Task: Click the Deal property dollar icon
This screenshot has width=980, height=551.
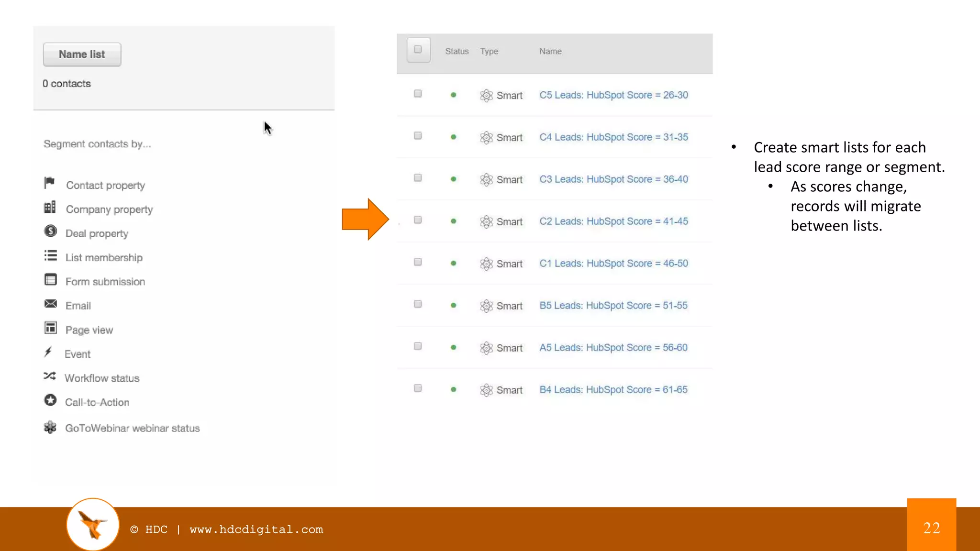Action: point(50,231)
